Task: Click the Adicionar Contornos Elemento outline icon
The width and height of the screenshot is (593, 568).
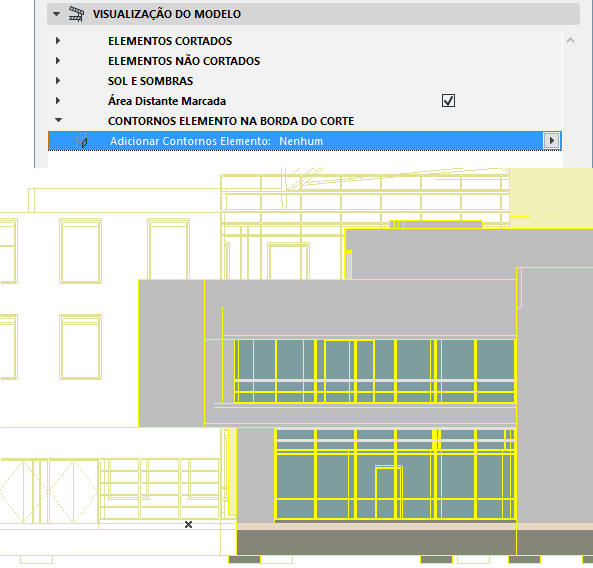Action: 82,141
